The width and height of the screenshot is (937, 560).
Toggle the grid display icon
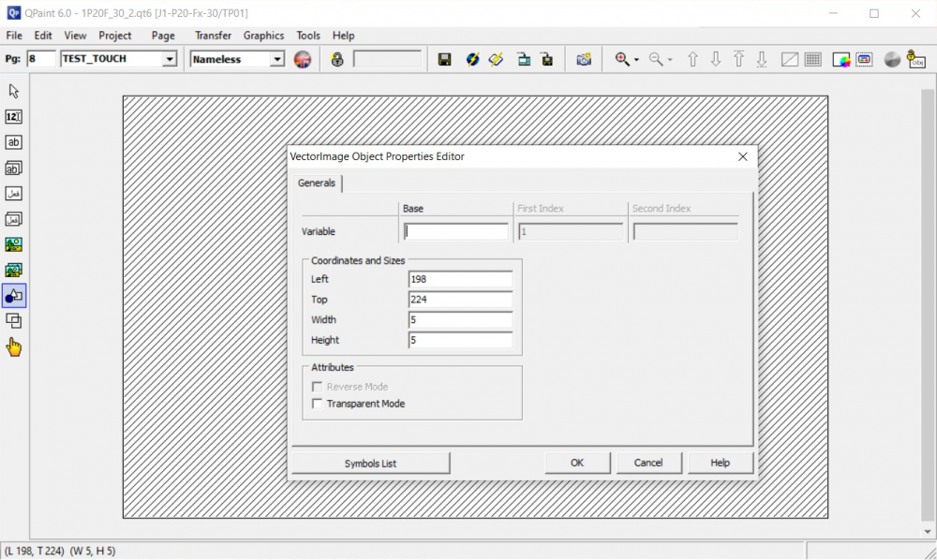813,60
